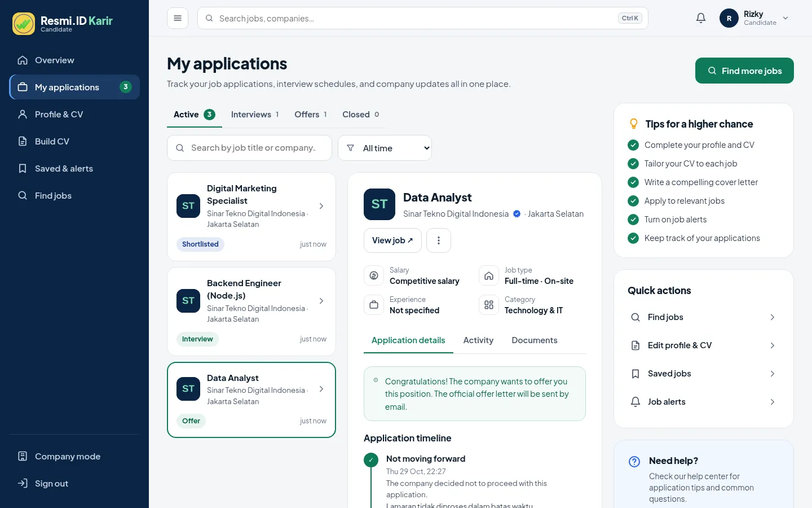Focus the job title or company search field

(249, 148)
